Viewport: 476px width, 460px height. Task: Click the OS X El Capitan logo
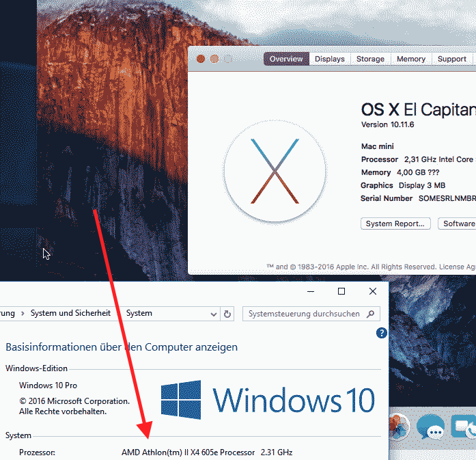275,171
